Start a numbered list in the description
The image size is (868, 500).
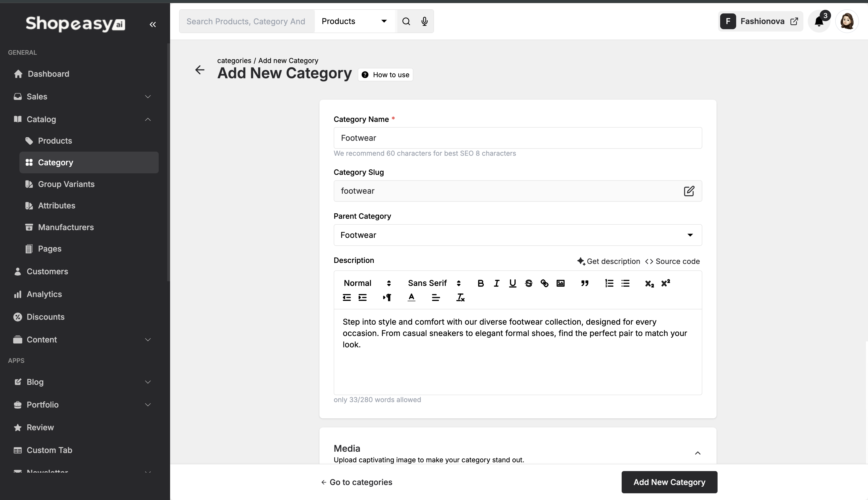pos(609,283)
